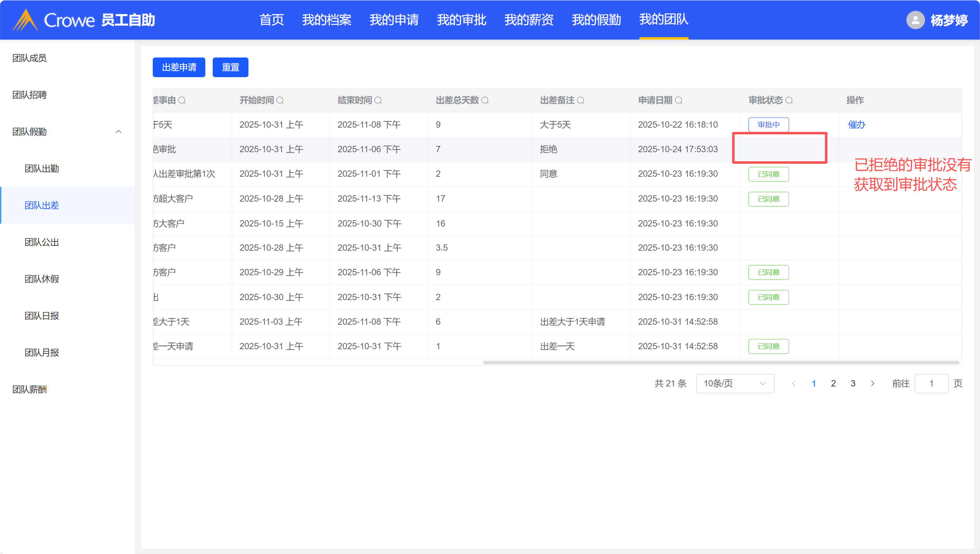Viewport: 980px width, 554px height.
Task: Select 团队公出 in sidebar
Action: (x=42, y=242)
